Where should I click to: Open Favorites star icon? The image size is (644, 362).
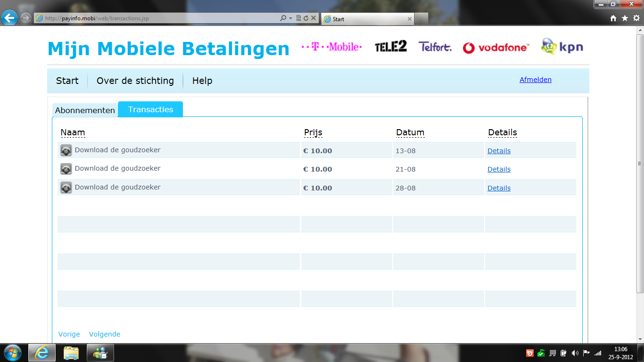coord(625,18)
